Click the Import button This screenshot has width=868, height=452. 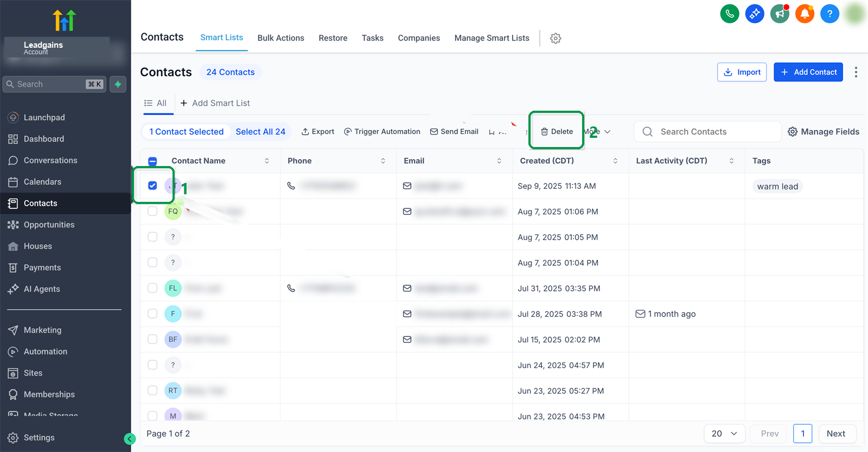tap(742, 72)
